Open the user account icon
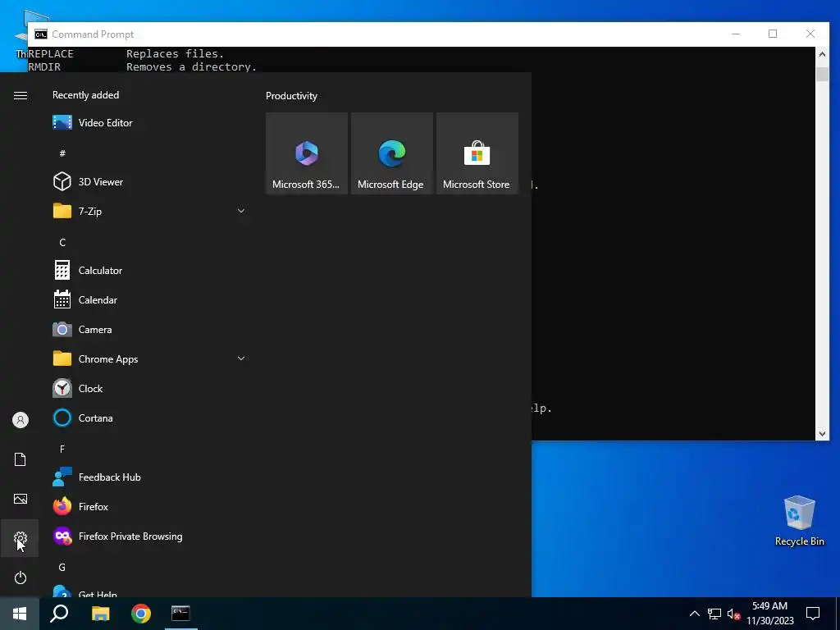The width and height of the screenshot is (840, 630). point(21,420)
